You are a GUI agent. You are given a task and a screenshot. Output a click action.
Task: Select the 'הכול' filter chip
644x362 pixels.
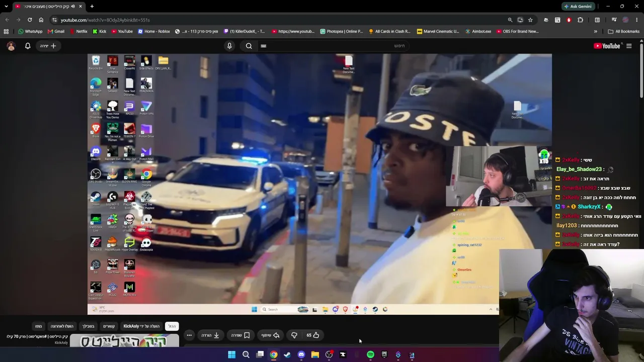point(172,326)
